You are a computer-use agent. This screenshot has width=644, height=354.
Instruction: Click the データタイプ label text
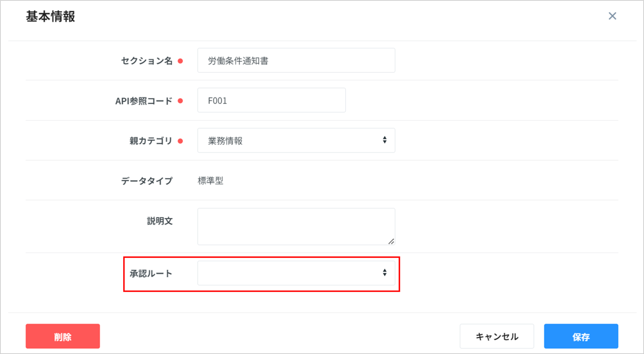[x=147, y=181]
